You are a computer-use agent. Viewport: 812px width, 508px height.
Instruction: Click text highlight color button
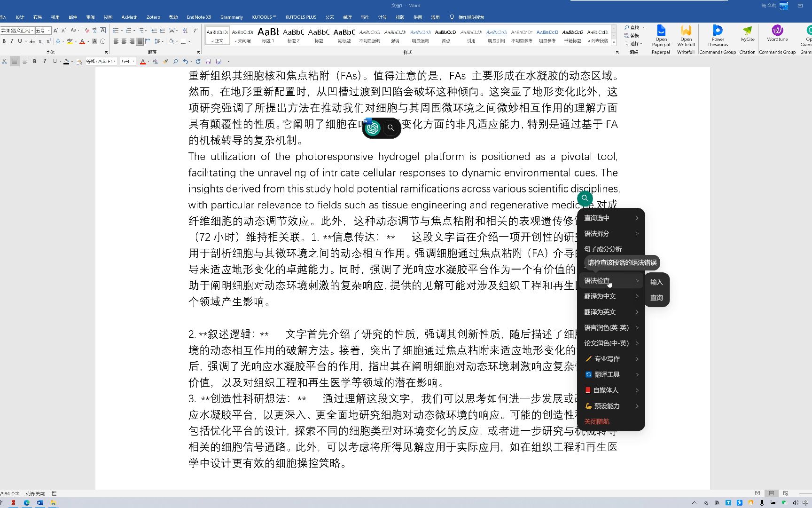coord(70,41)
